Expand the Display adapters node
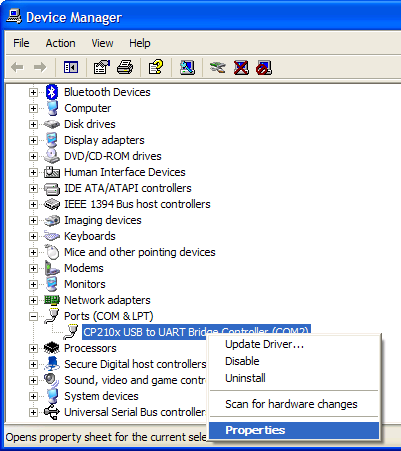Image resolution: width=401 pixels, height=451 pixels. click(33, 140)
